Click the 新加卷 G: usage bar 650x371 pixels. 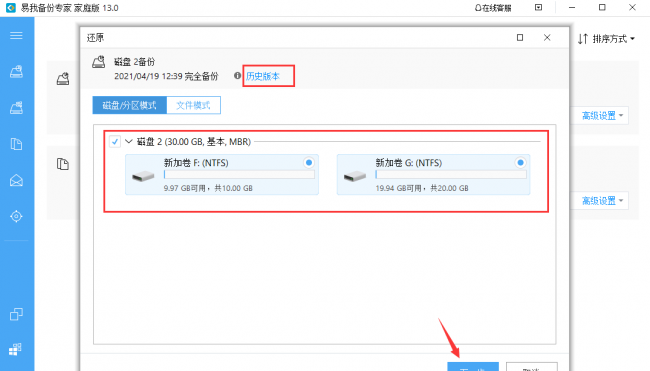(451, 175)
